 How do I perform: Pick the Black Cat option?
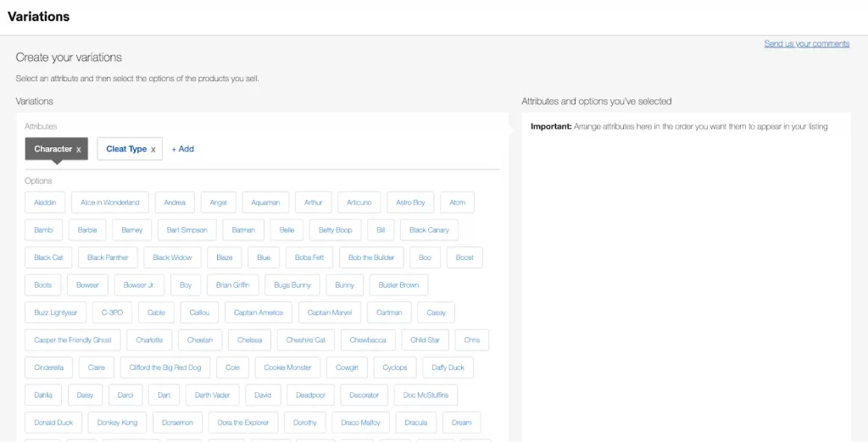[48, 257]
